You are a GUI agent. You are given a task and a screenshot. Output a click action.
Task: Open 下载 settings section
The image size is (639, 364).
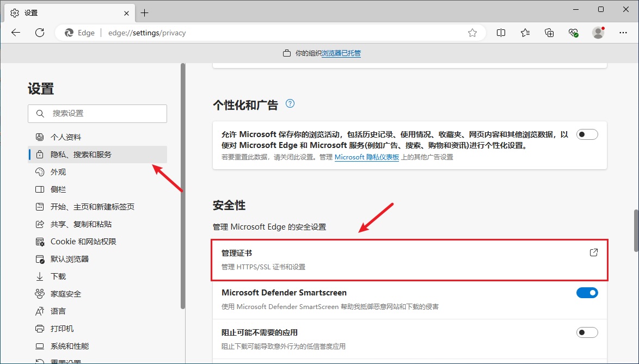point(97,276)
